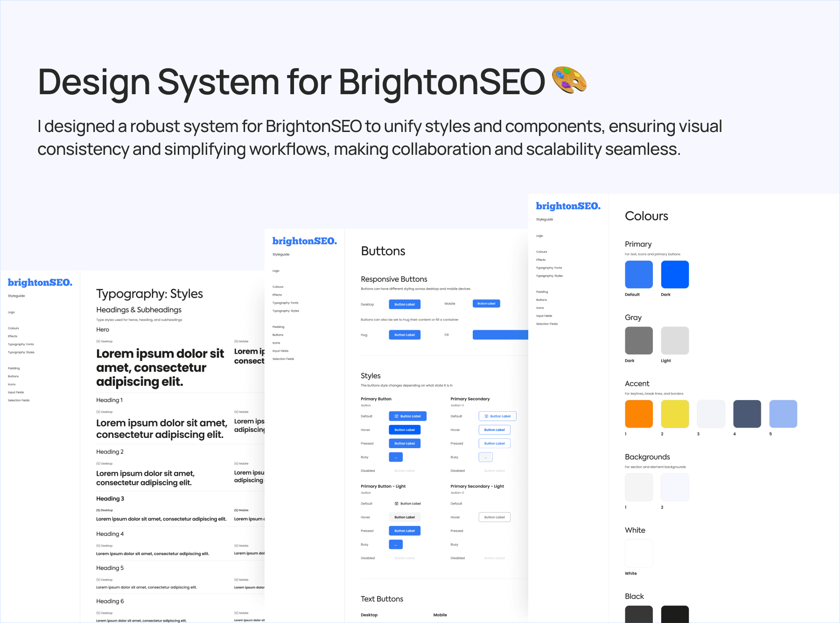Click the 'Typography: Styles' page heading

click(149, 294)
